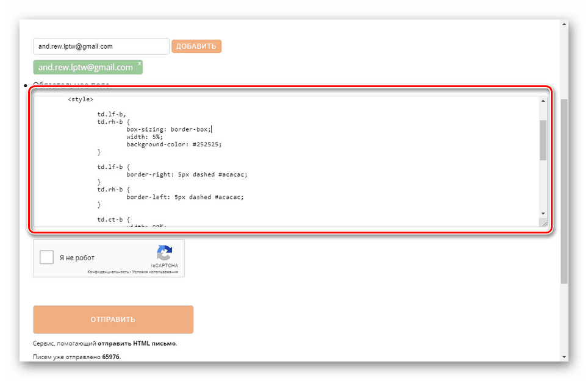Screen dimensions: 588x381
Task: Click the email address input field
Action: pos(101,46)
